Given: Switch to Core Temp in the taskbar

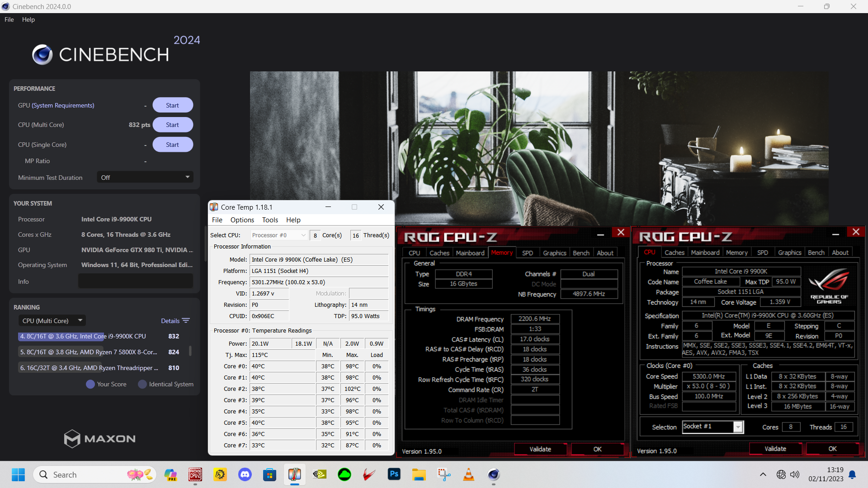Looking at the screenshot, I should point(295,474).
